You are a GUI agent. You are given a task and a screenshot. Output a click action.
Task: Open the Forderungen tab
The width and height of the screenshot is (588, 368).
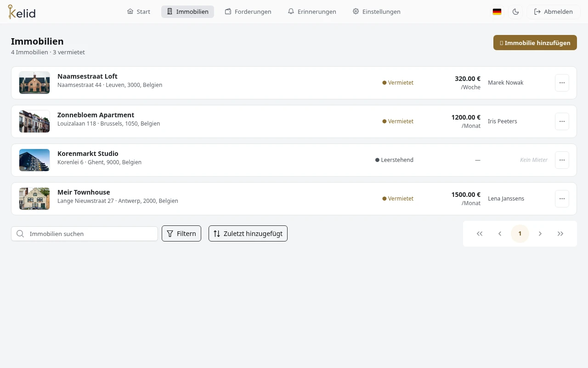[x=248, y=12]
